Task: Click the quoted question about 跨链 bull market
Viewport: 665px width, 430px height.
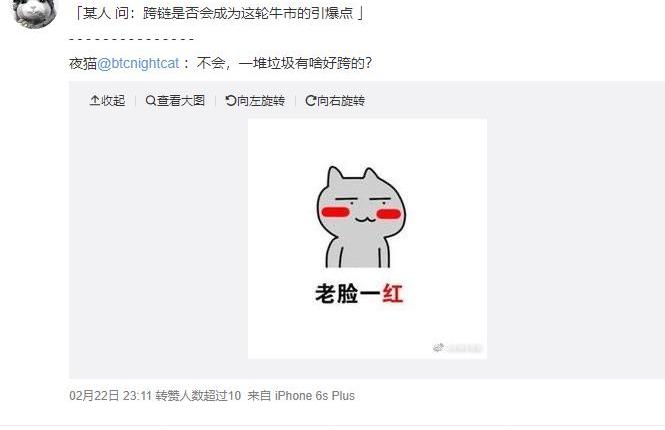Action: coord(218,13)
